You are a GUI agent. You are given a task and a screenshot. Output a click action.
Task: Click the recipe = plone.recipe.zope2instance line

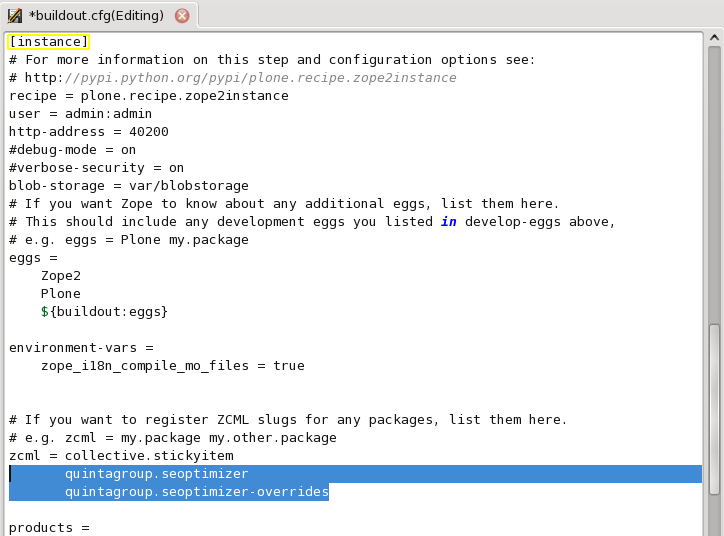(149, 96)
